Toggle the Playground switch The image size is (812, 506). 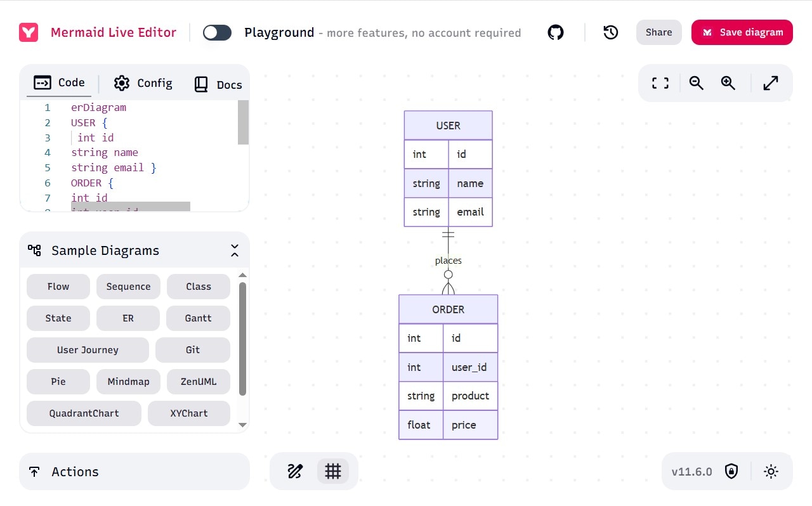click(x=217, y=32)
